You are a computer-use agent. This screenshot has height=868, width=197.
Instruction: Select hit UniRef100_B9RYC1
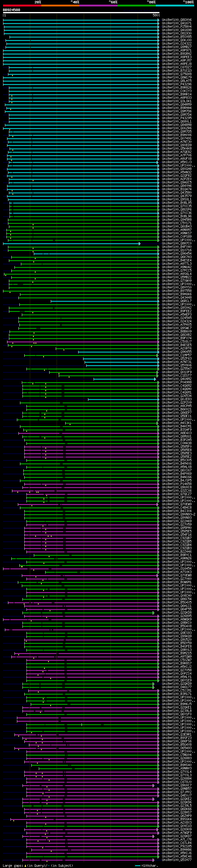176,555
